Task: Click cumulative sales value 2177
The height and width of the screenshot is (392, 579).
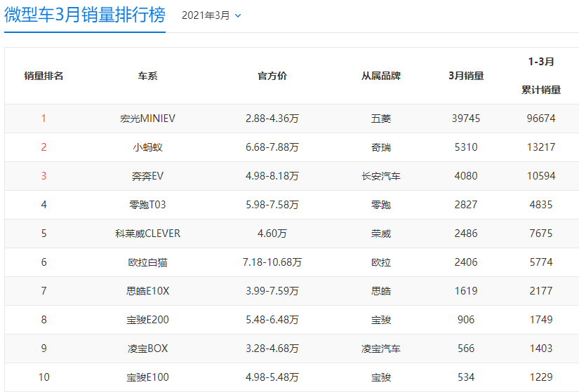Action: pos(541,291)
